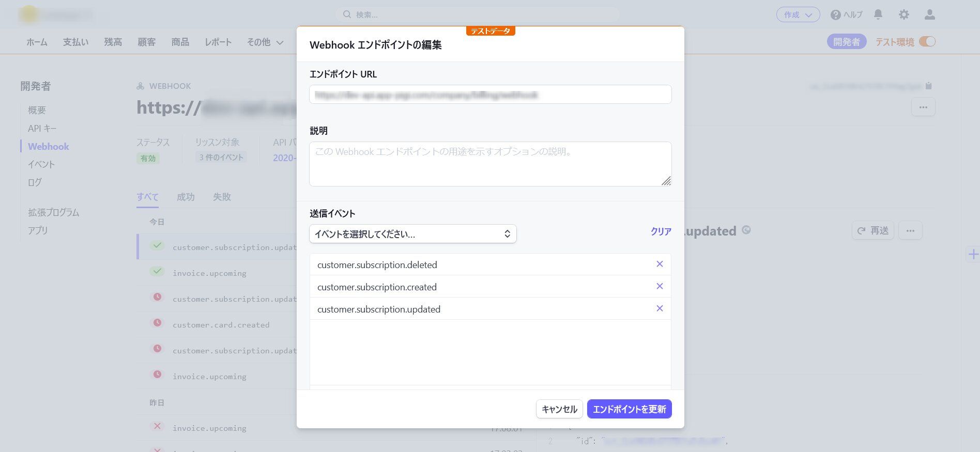The width and height of the screenshot is (980, 452).
Task: Expand the その他 navigation menu
Action: [265, 42]
